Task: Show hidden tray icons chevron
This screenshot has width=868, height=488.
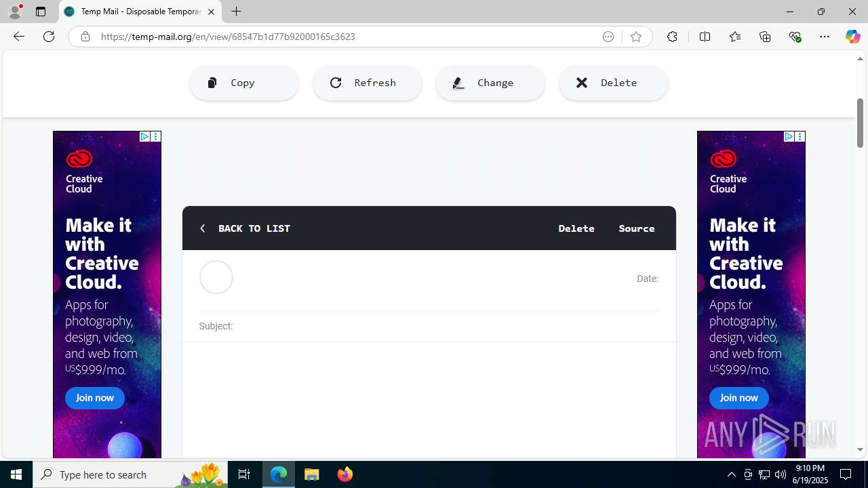Action: point(732,474)
